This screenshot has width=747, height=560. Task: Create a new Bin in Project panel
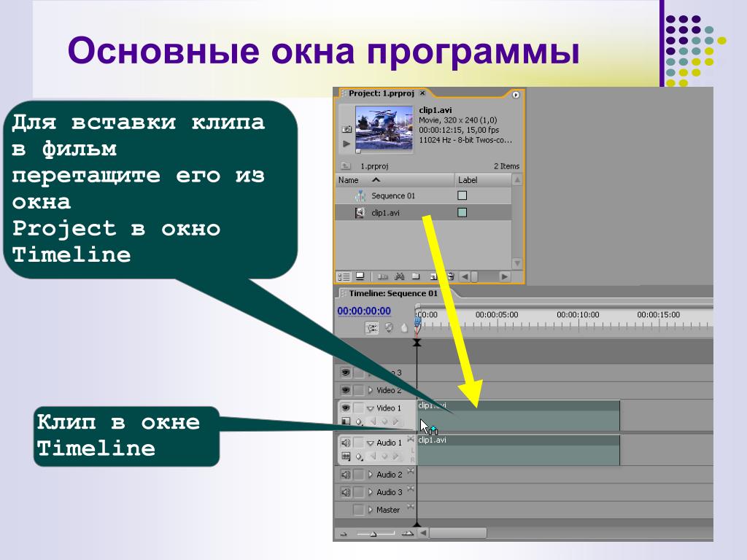click(416, 276)
